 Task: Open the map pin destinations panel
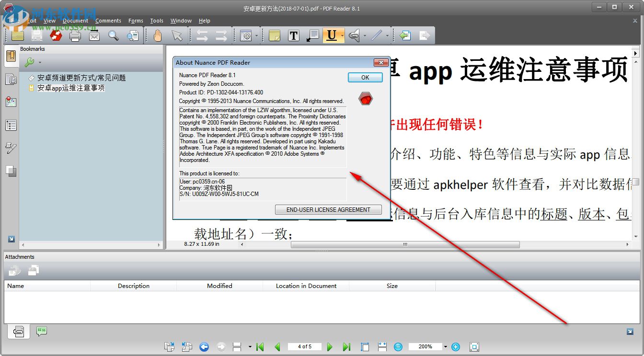(11, 102)
